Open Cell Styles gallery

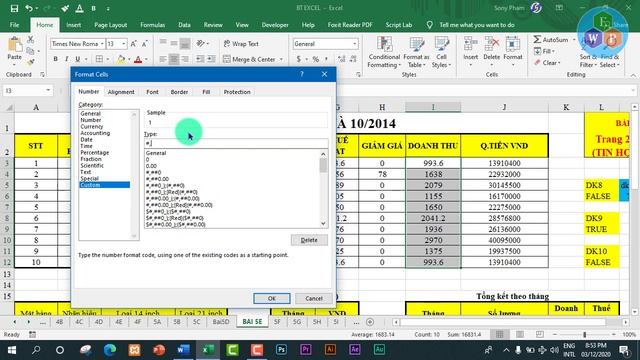click(441, 52)
